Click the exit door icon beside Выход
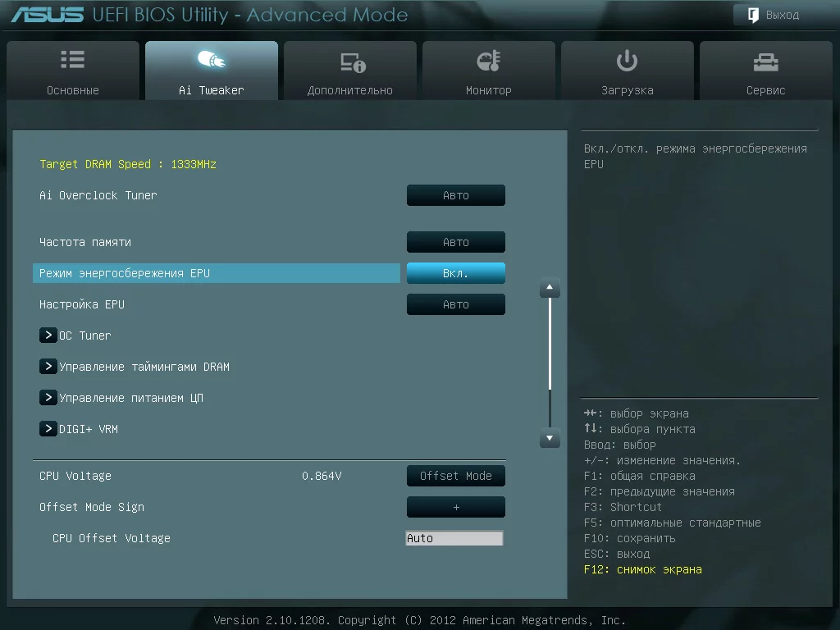 tap(753, 15)
